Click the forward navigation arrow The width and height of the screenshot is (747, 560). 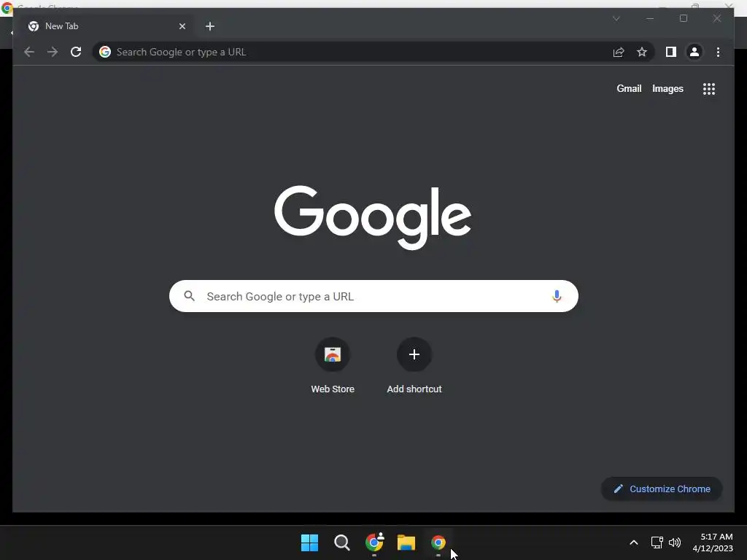coord(53,52)
